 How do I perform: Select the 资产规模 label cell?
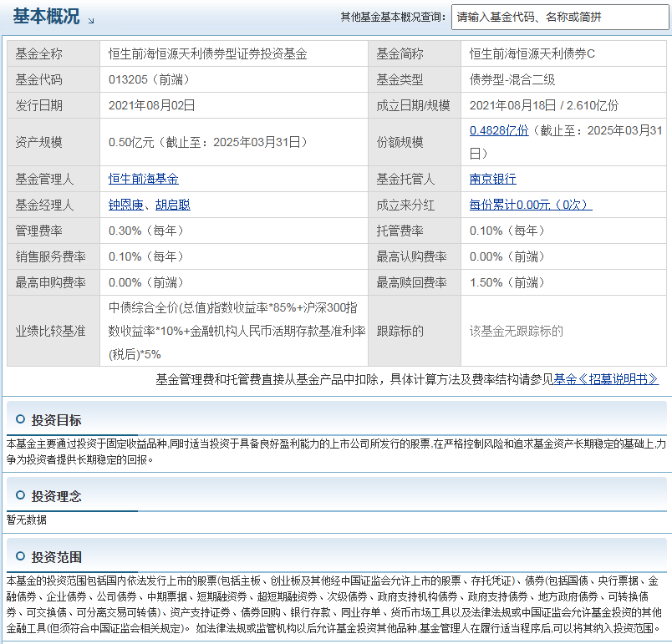point(53,142)
